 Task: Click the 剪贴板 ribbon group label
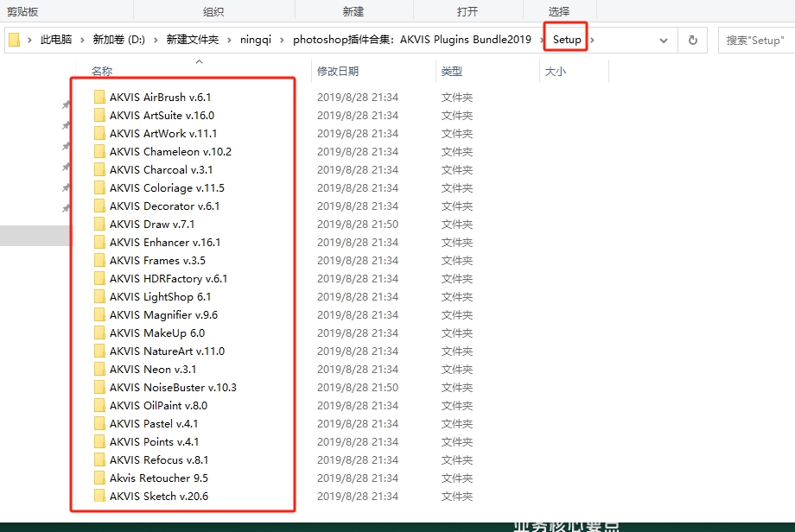coord(22,11)
